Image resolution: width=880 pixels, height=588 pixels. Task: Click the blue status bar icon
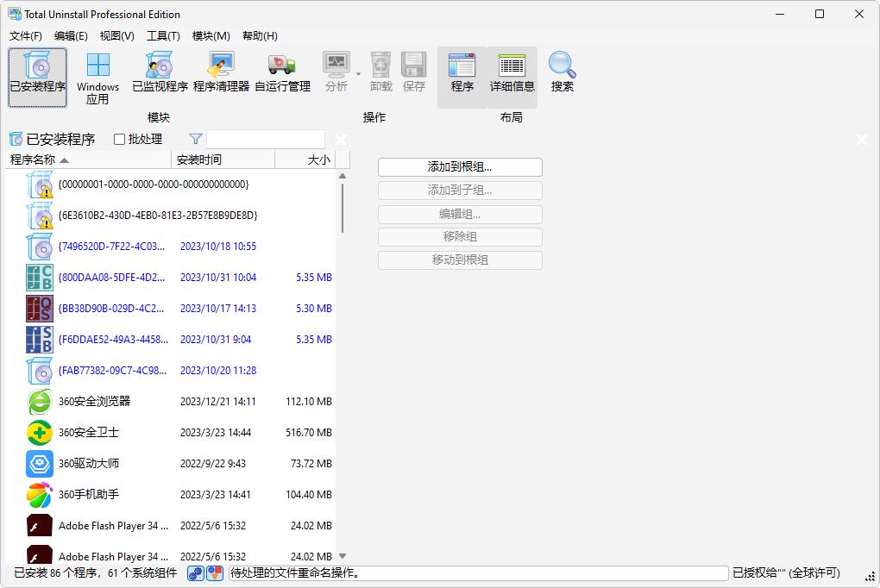(195, 572)
